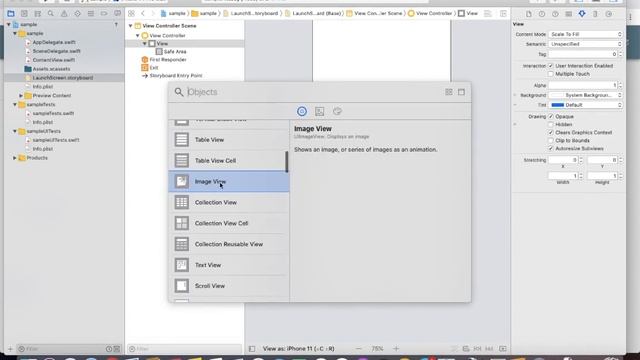This screenshot has width=640, height=360.
Task: Toggle the Opaque checkbox
Action: (x=551, y=116)
